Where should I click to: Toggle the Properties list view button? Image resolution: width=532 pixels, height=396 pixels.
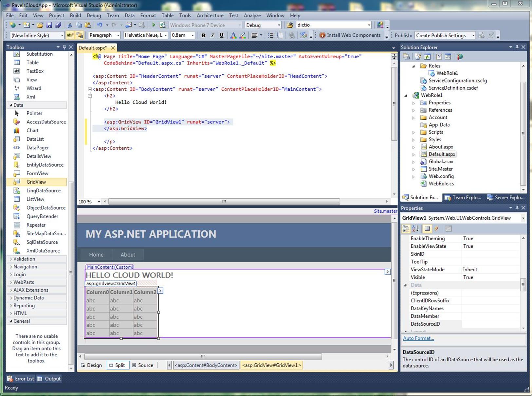pyautogui.click(x=427, y=229)
